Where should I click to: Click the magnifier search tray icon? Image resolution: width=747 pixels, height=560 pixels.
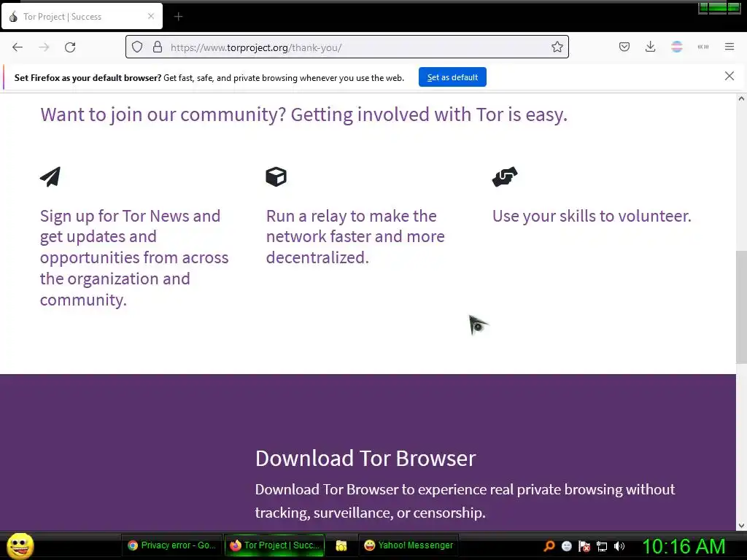point(549,546)
